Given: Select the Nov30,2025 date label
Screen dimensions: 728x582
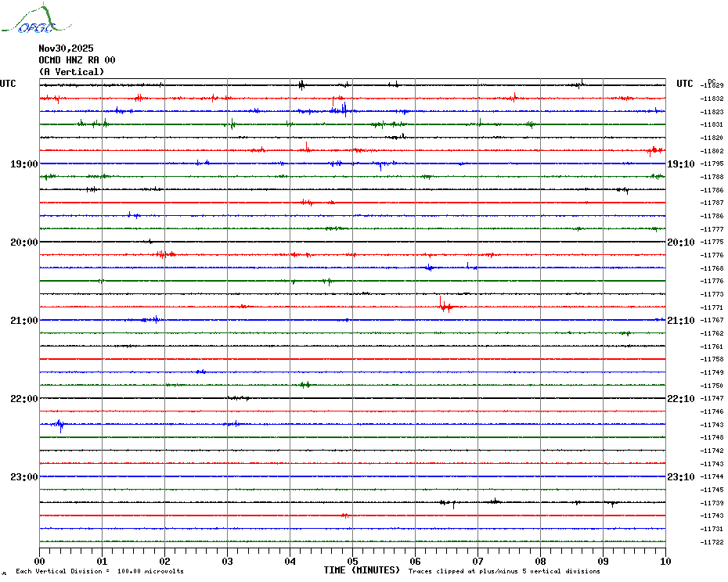Looking at the screenshot, I should (66, 48).
